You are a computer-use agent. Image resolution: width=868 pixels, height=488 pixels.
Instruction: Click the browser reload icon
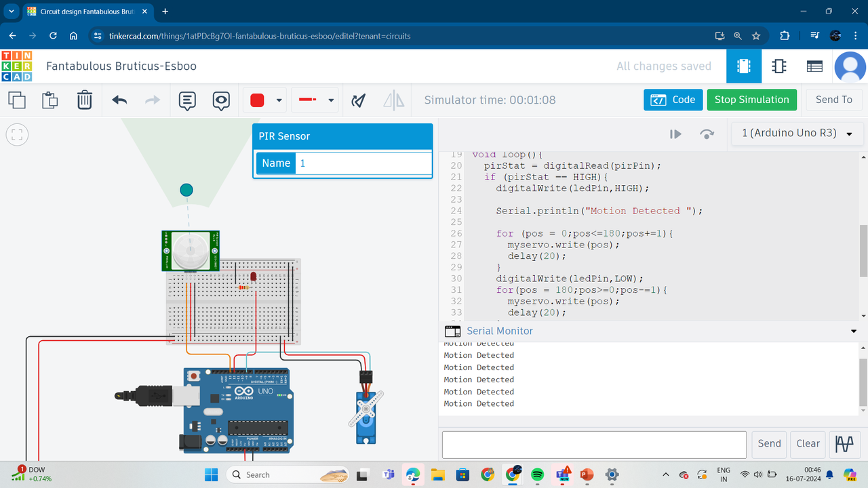click(x=53, y=36)
